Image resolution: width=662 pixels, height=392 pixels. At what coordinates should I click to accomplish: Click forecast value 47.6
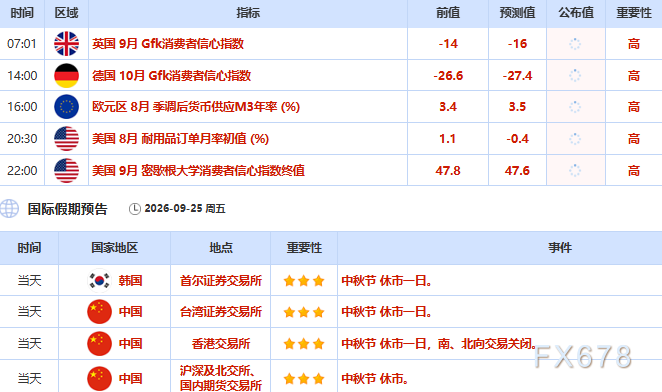pos(517,171)
